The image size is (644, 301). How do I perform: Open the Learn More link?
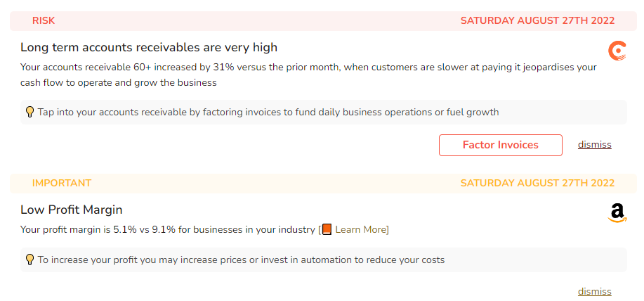pyautogui.click(x=360, y=229)
